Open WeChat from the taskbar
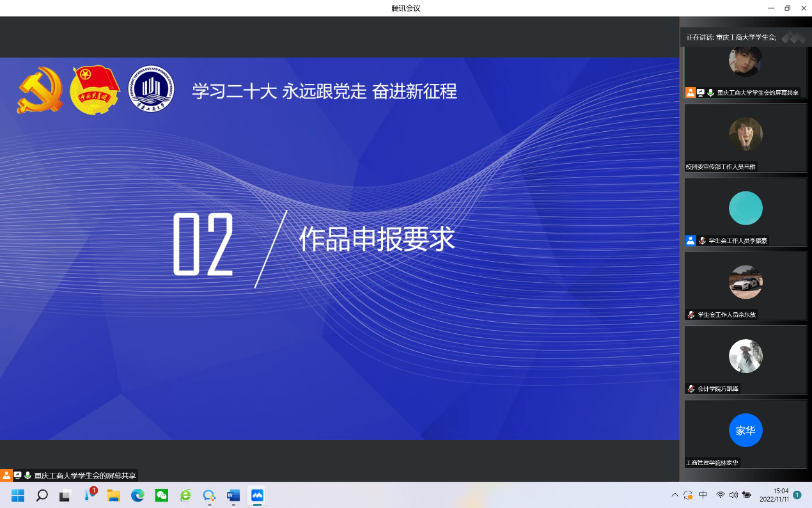This screenshot has width=812, height=508. (162, 495)
